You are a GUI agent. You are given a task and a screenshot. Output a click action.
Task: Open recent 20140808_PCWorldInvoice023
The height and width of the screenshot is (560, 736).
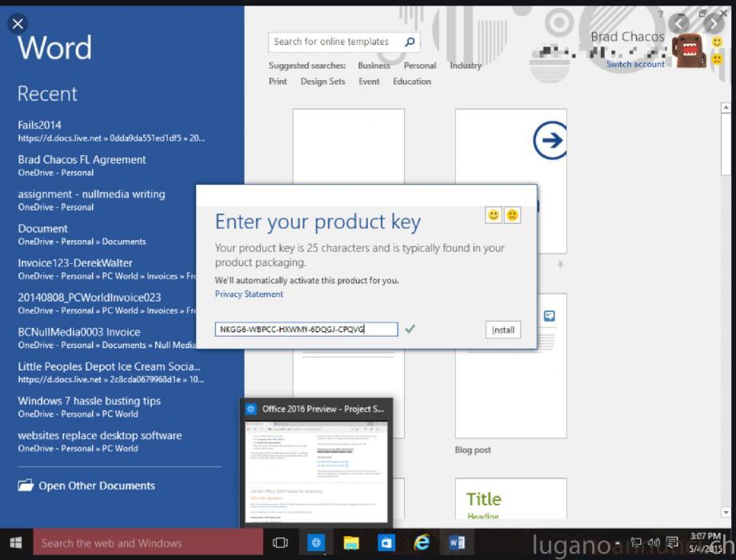click(x=107, y=304)
